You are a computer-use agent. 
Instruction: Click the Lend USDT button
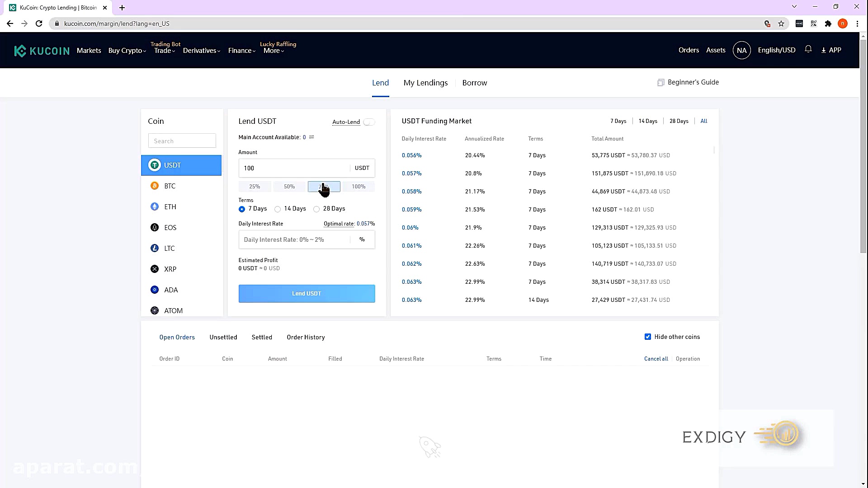click(307, 293)
